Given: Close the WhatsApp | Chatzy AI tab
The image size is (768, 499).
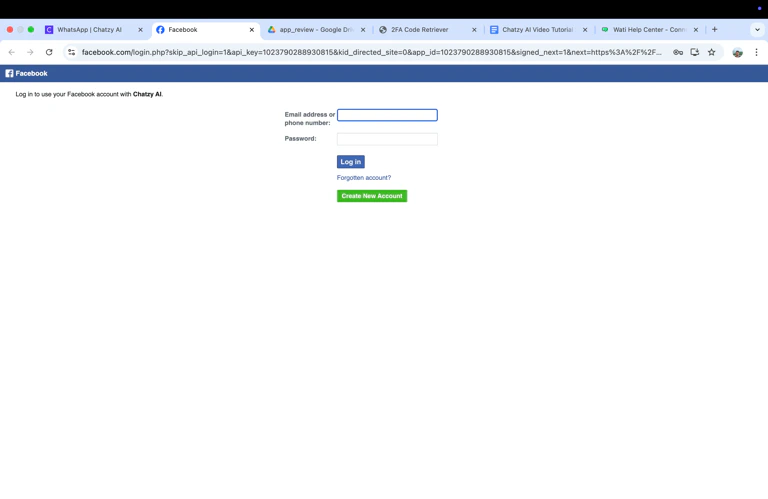Looking at the screenshot, I should pyautogui.click(x=141, y=30).
